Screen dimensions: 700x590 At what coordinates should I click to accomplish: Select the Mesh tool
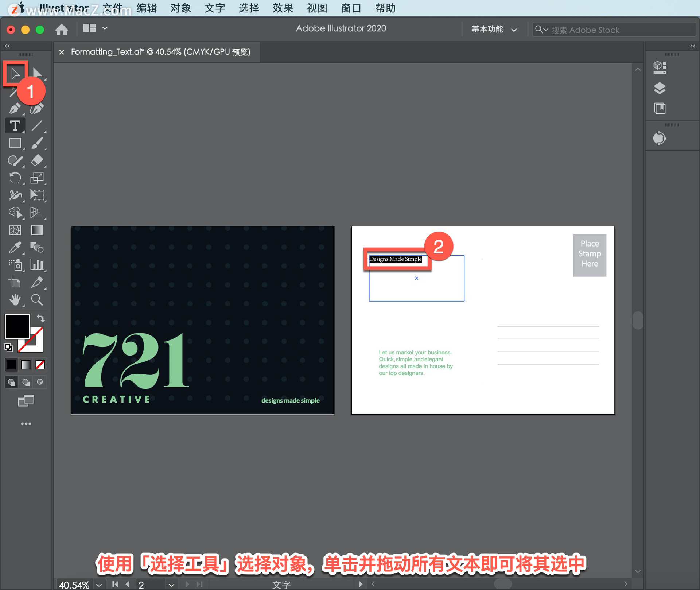coord(15,230)
